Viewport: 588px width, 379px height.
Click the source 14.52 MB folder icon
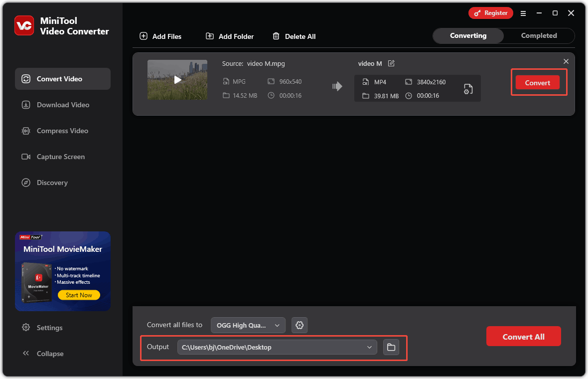tap(226, 95)
